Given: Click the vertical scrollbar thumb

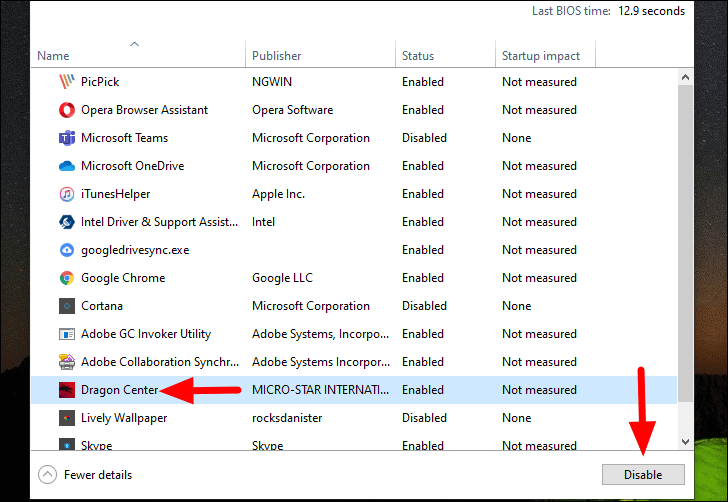Looking at the screenshot, I should [x=685, y=244].
